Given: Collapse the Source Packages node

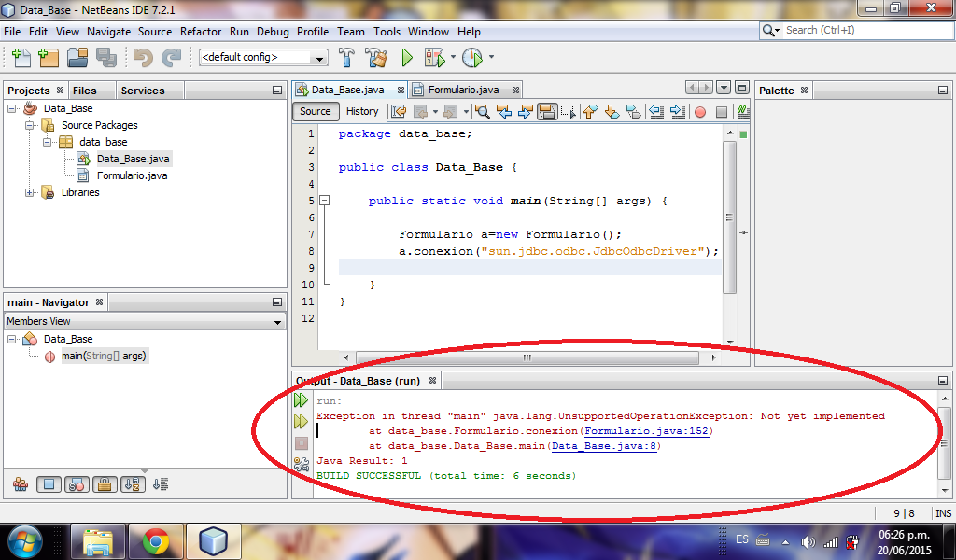Looking at the screenshot, I should click(x=29, y=125).
